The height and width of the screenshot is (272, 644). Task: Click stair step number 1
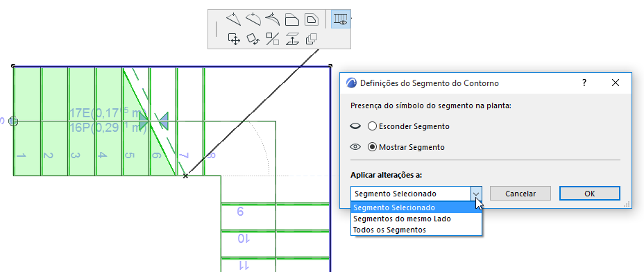click(x=22, y=156)
